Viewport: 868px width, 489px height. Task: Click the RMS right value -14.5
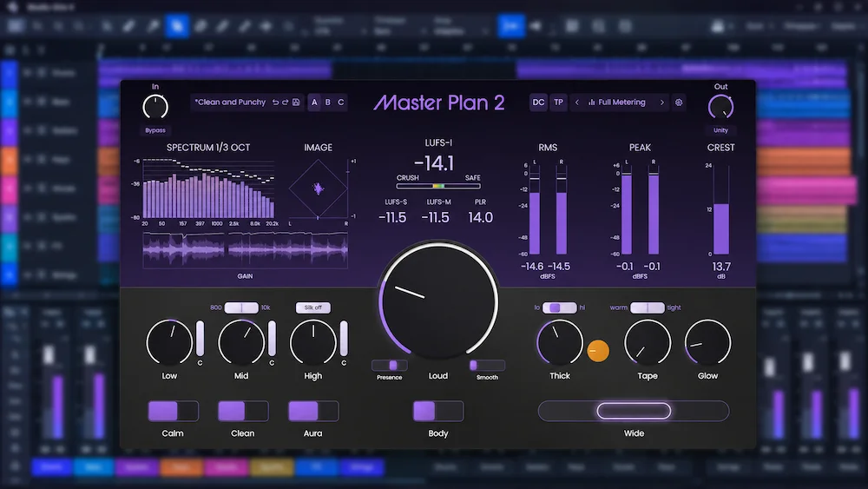click(559, 267)
